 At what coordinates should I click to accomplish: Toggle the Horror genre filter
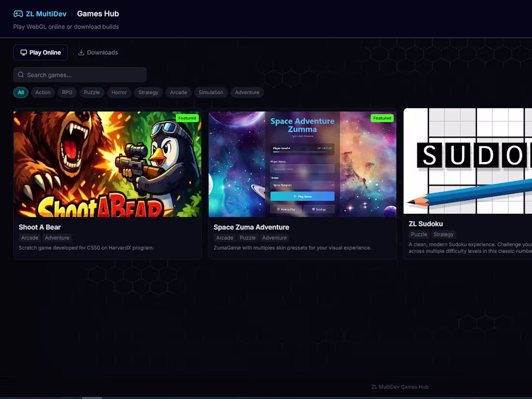click(x=118, y=92)
